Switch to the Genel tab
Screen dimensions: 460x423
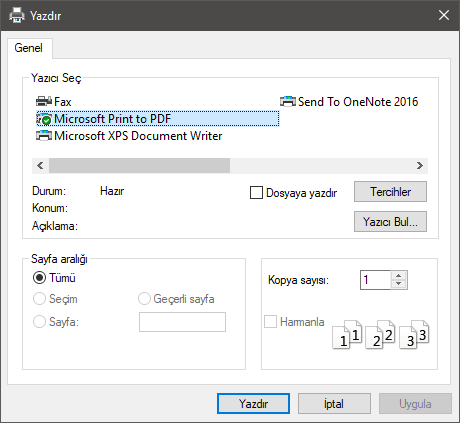click(x=29, y=48)
